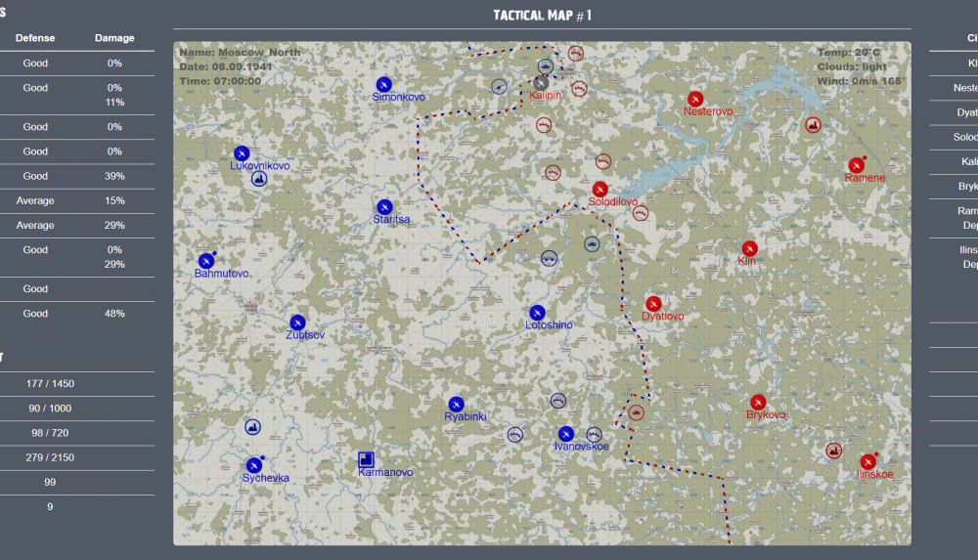Click blue tank icon north of Kalinin
This screenshot has height=560, width=978.
coord(545,66)
